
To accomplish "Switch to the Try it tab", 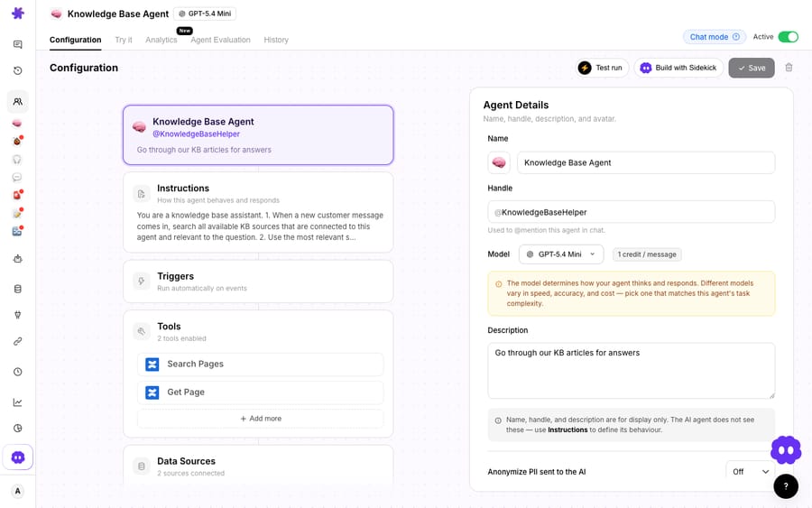I will click(x=124, y=40).
